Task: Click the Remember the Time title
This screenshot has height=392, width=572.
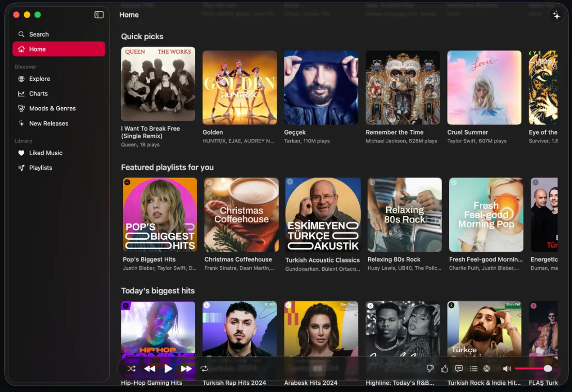Action: coord(395,132)
